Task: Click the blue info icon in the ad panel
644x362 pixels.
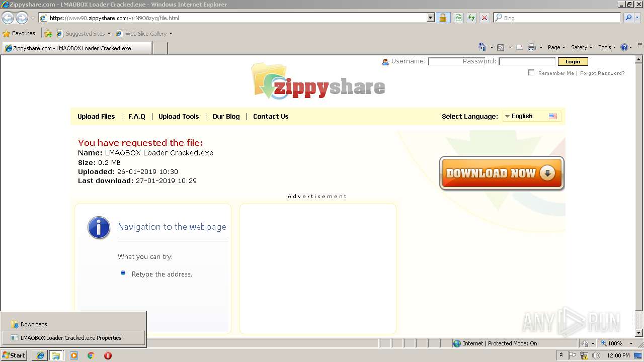Action: pyautogui.click(x=99, y=228)
